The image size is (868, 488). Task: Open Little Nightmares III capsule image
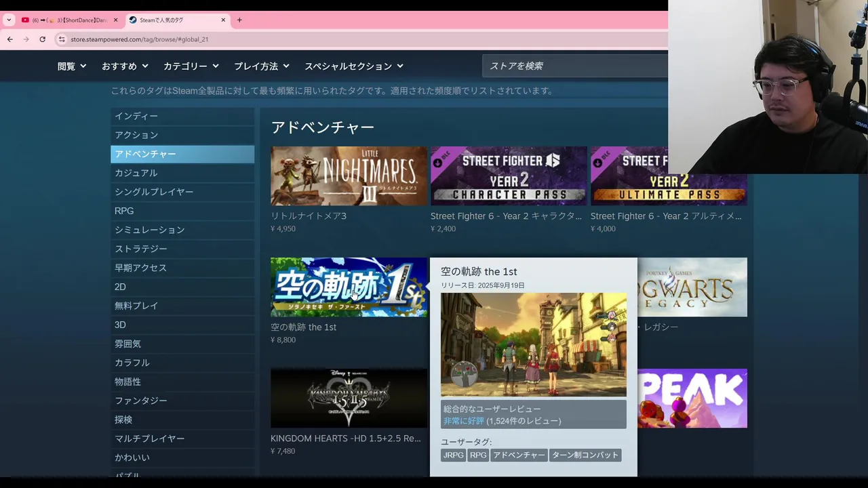click(x=349, y=176)
